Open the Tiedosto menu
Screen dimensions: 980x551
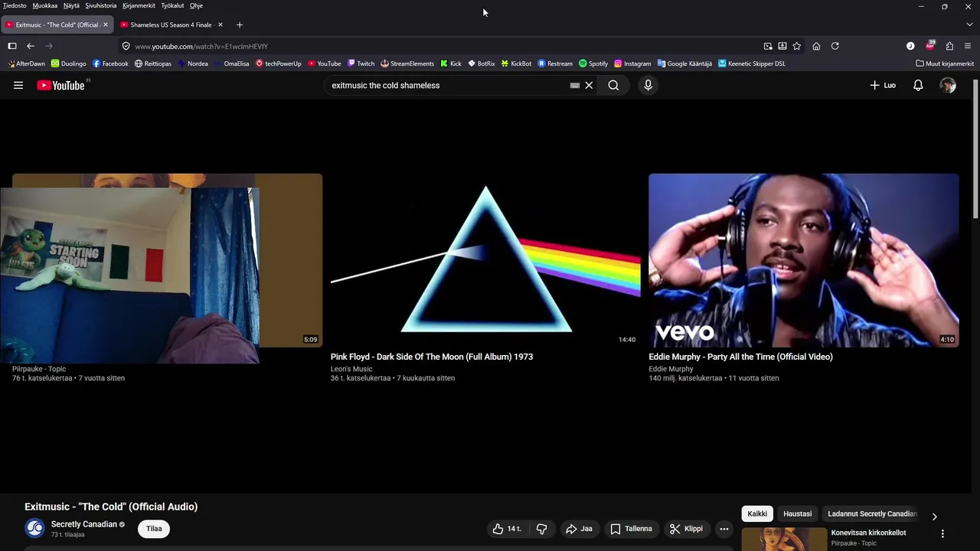point(15,5)
